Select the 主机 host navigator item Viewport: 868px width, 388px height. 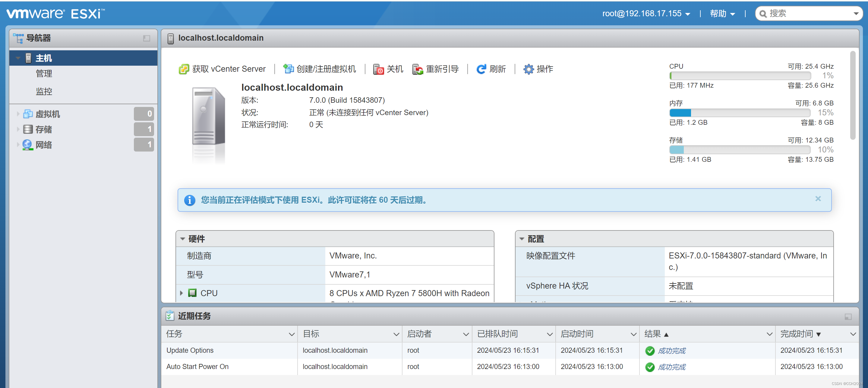pyautogui.click(x=83, y=58)
